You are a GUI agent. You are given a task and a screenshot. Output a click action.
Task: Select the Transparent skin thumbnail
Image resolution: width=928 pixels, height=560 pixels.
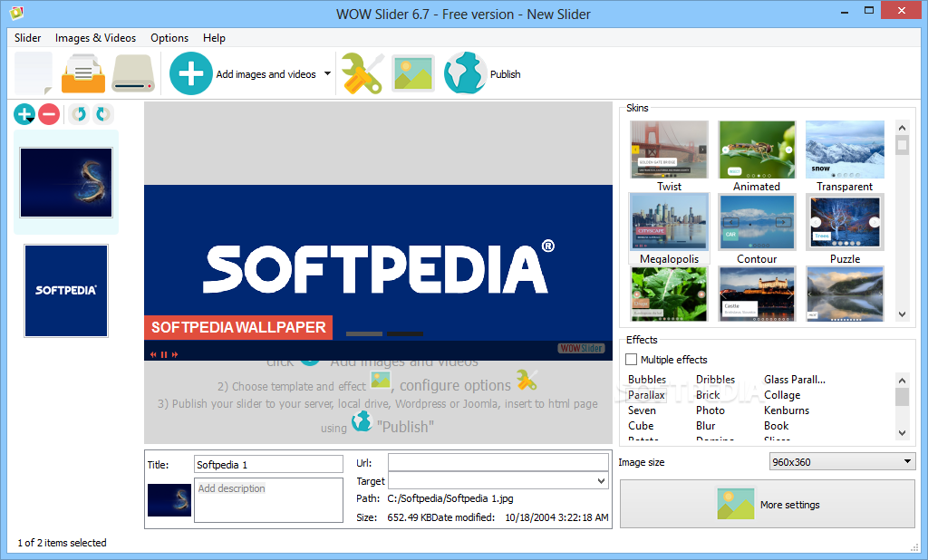click(845, 150)
